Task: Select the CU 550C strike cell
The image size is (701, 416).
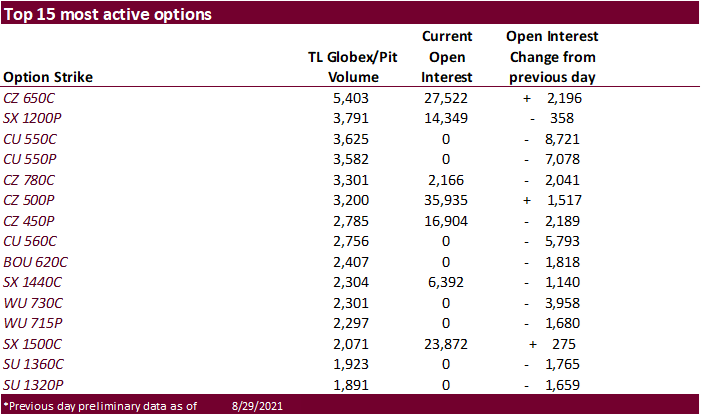Action: click(34, 139)
